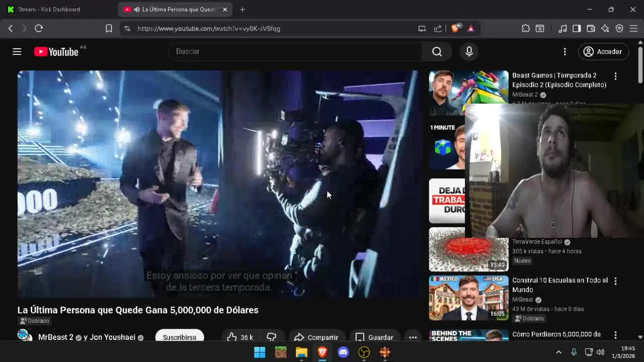
Task: Open the Windows Start menu
Action: 260,352
